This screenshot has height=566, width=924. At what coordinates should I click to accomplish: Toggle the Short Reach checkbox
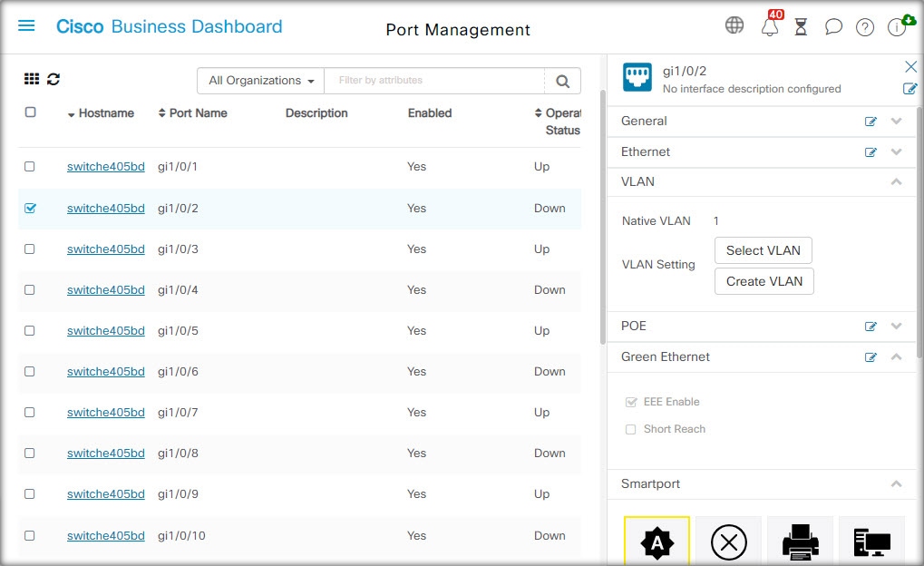630,429
